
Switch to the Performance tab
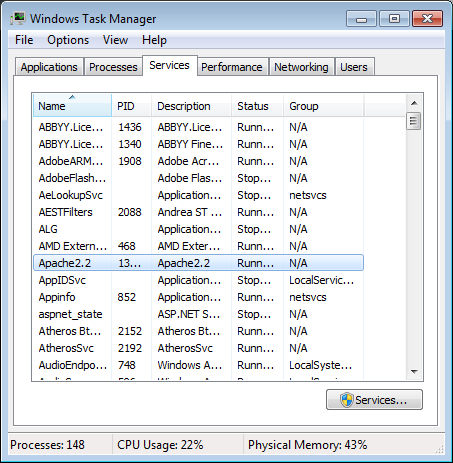[x=232, y=67]
